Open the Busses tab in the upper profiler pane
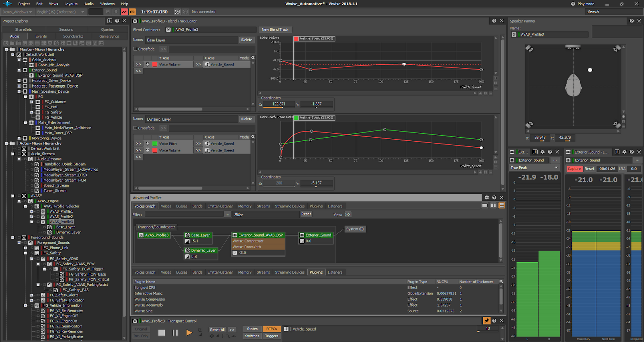 (181, 206)
